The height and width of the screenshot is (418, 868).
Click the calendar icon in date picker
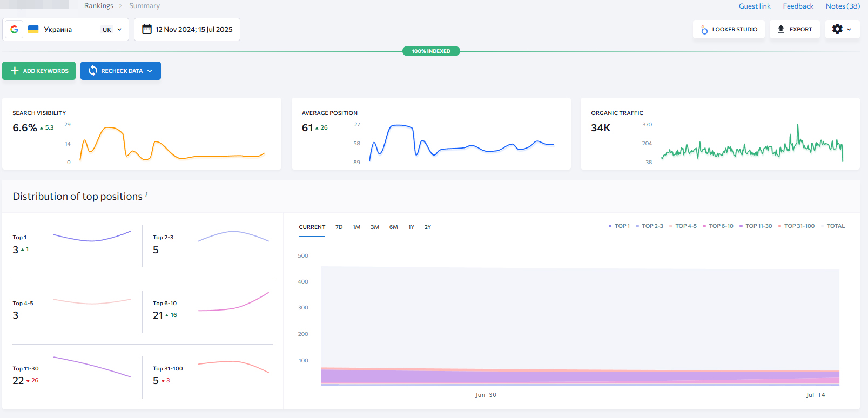click(x=146, y=29)
